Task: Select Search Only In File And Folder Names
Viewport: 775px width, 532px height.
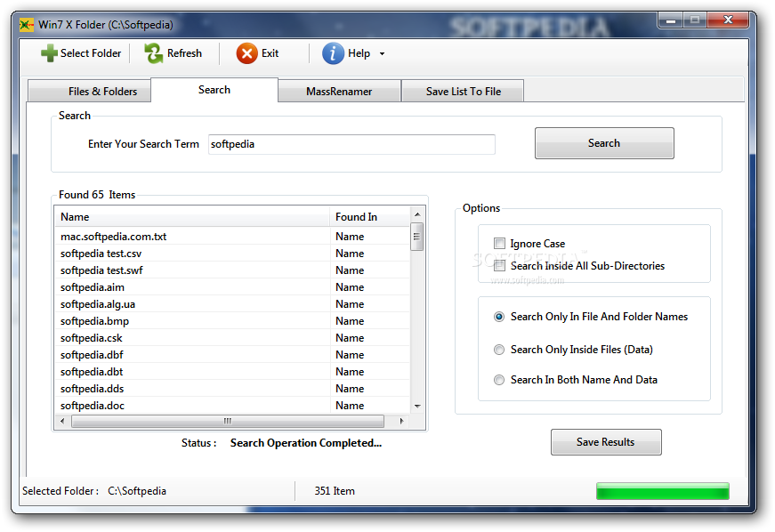Action: [499, 317]
